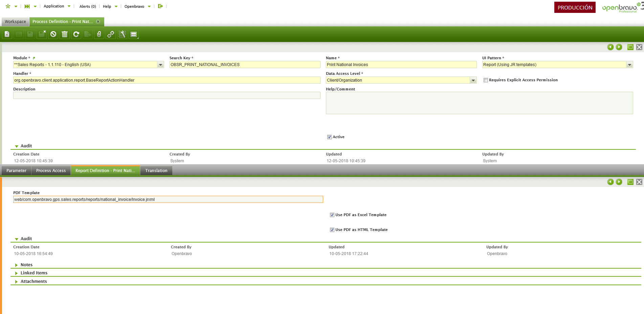644x314 pixels.
Task: Click the wrench customize form icon
Action: coord(122,34)
